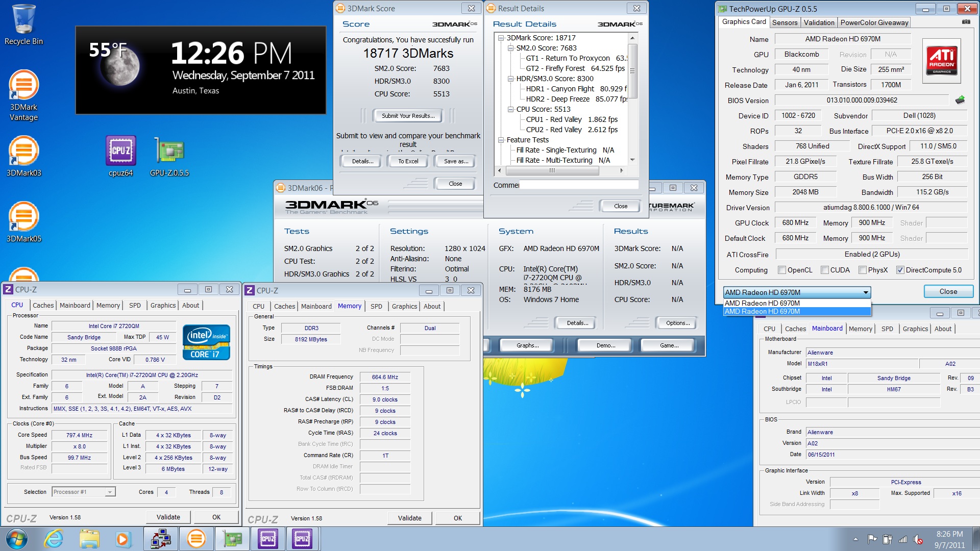This screenshot has height=551, width=980.
Task: Click the GPU-Z title bar application icon
Action: click(x=722, y=9)
